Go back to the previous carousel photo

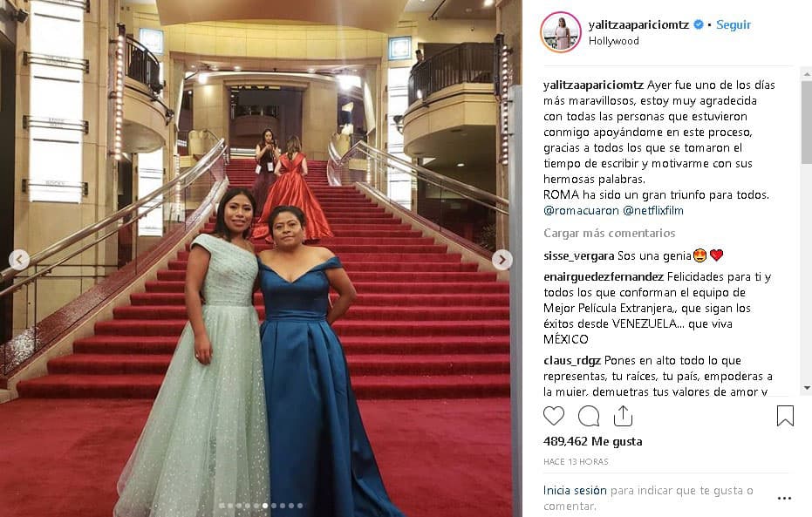19,260
